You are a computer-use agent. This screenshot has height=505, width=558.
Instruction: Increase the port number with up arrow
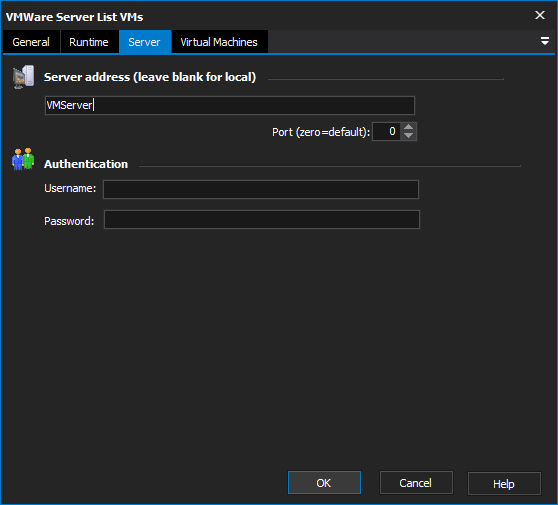pos(409,127)
